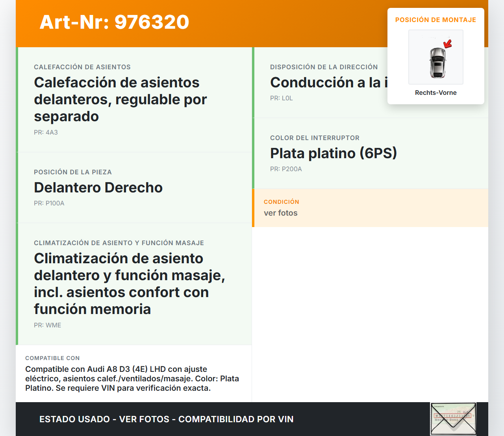Click PR code P200A

click(x=286, y=169)
